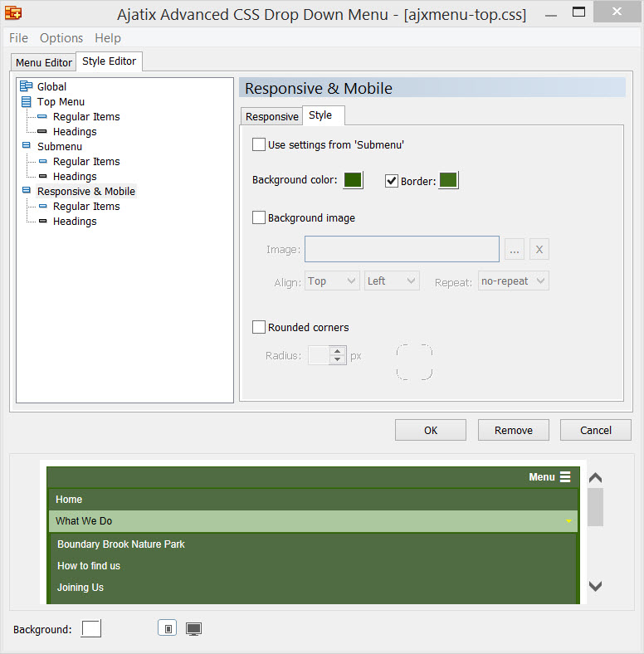
Task: Switch preview to mobile view icon
Action: coord(168,628)
